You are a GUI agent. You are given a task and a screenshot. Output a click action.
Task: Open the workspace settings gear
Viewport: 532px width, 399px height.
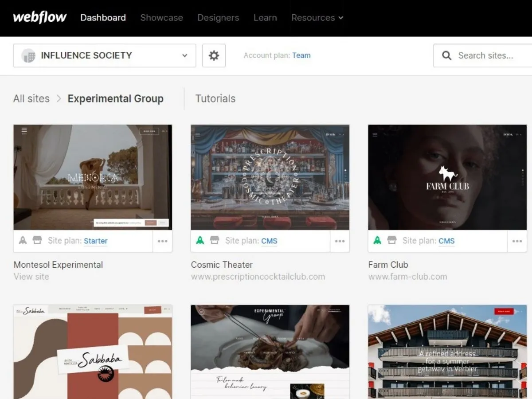[214, 55]
